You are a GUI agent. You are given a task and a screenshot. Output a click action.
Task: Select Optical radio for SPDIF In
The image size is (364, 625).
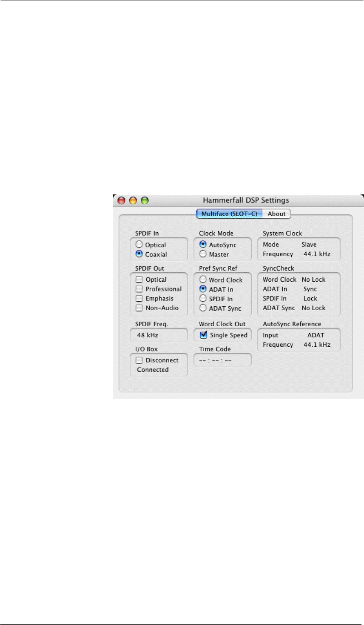click(x=139, y=245)
